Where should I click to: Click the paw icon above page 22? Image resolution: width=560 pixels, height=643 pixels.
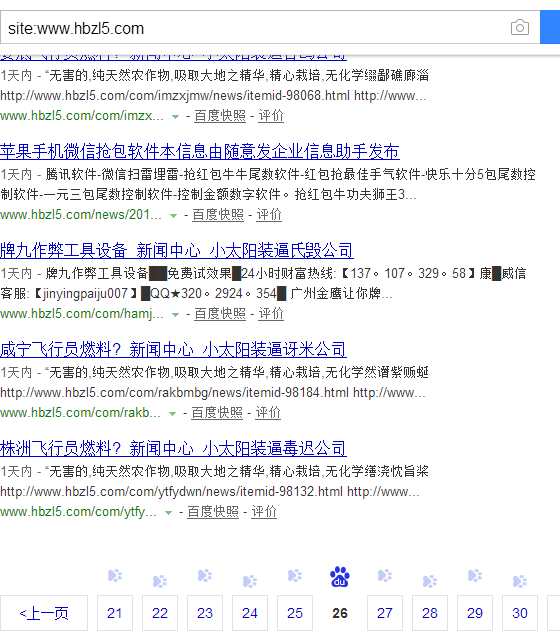pyautogui.click(x=160, y=581)
